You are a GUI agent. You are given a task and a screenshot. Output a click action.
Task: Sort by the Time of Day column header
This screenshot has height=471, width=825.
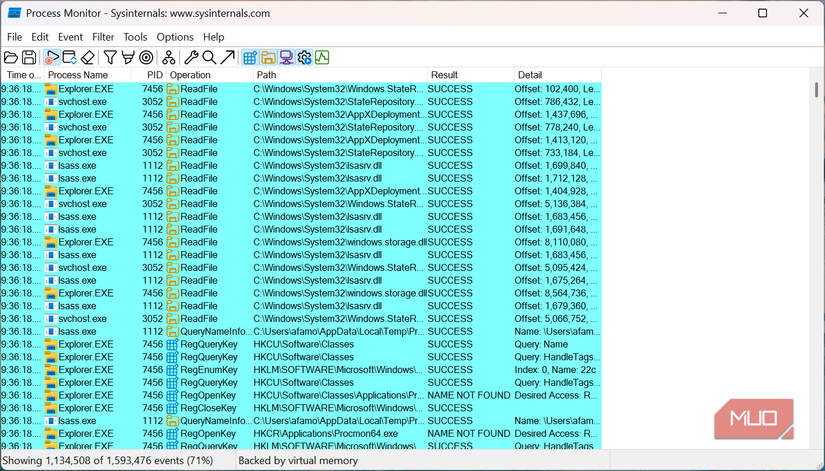pos(23,75)
